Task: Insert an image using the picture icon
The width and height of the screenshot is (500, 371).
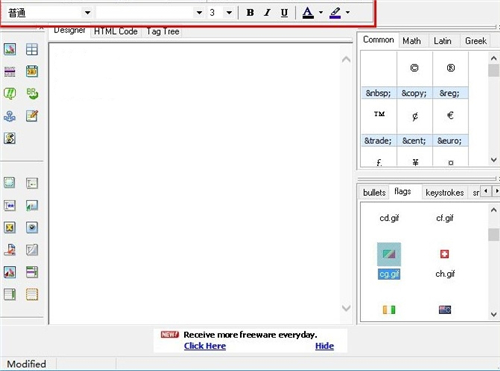Action: click(x=10, y=49)
